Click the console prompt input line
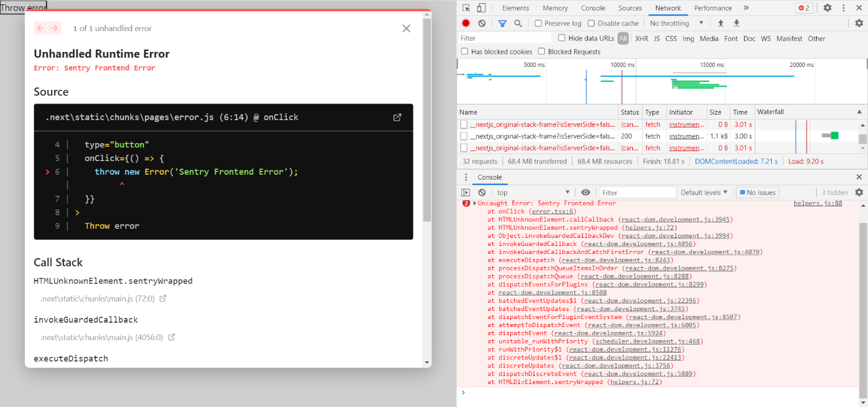Screen dimensions: 868x407 [x=660, y=392]
